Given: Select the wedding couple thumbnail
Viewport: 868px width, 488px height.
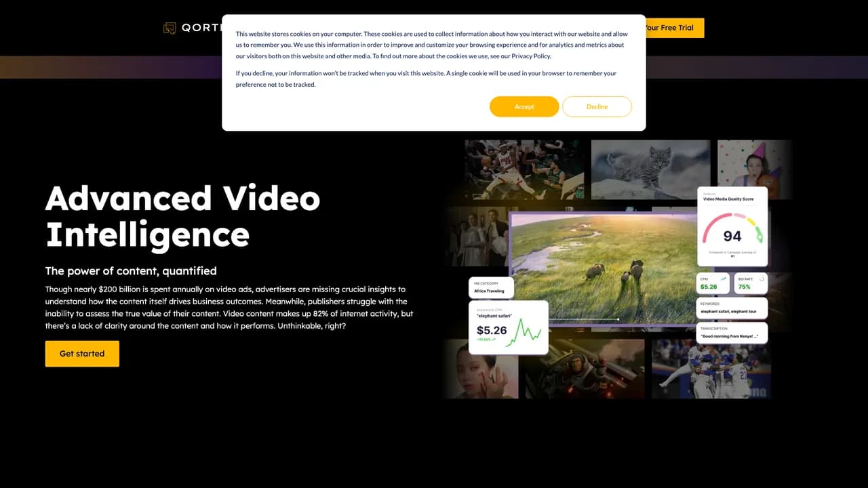Looking at the screenshot, I should [x=478, y=237].
